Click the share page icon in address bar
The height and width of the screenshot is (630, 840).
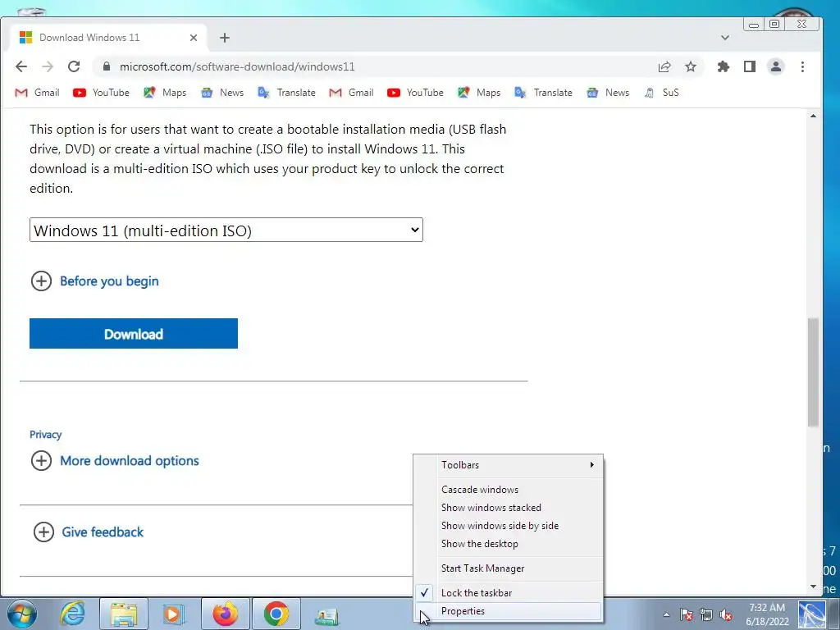664,66
